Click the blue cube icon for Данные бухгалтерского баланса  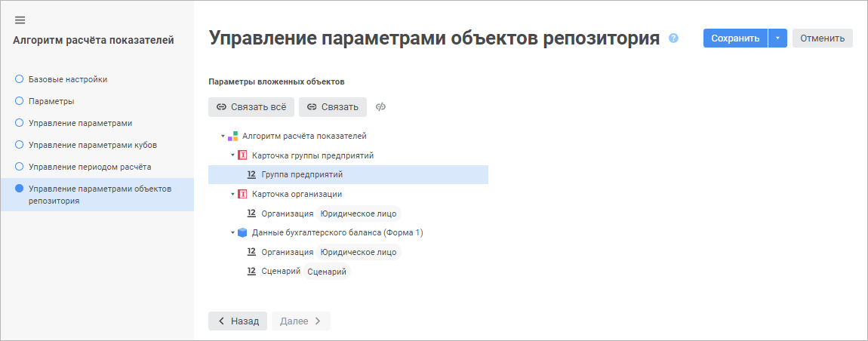coord(242,232)
